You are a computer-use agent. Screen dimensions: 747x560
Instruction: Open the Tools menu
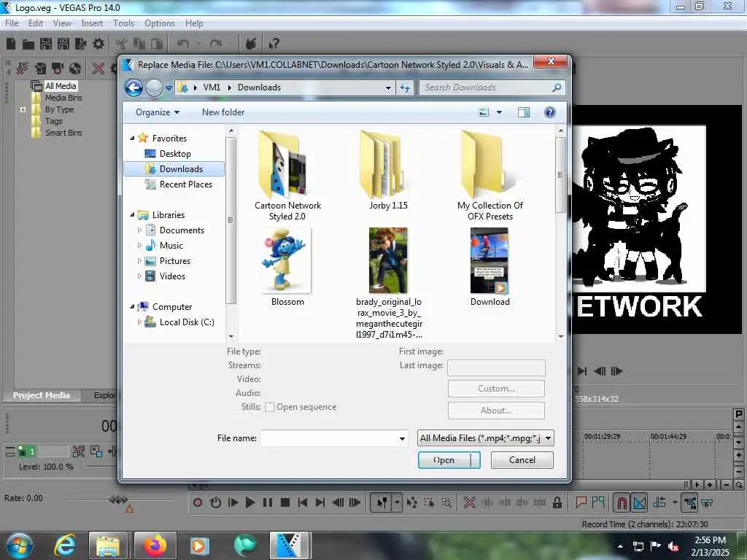pos(124,23)
